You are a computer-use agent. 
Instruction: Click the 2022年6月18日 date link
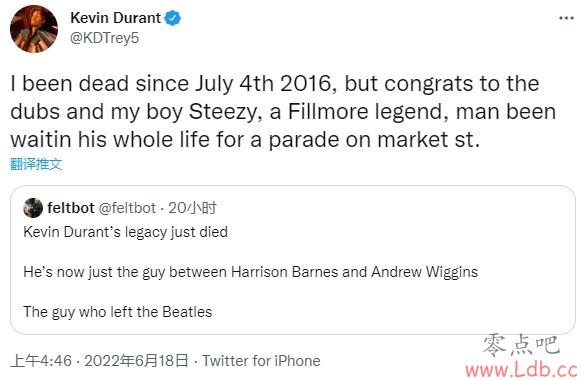pos(137,361)
